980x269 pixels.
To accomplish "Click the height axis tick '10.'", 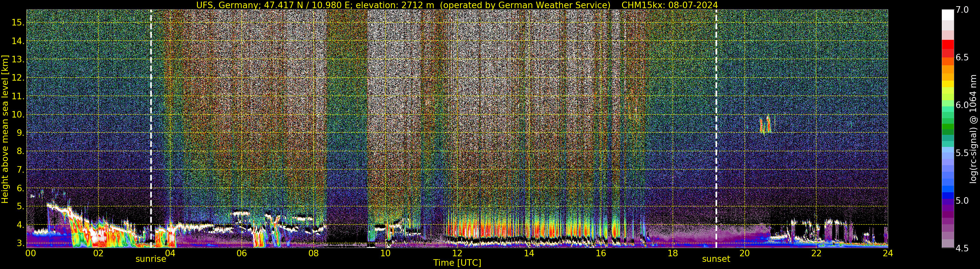I will pos(18,115).
